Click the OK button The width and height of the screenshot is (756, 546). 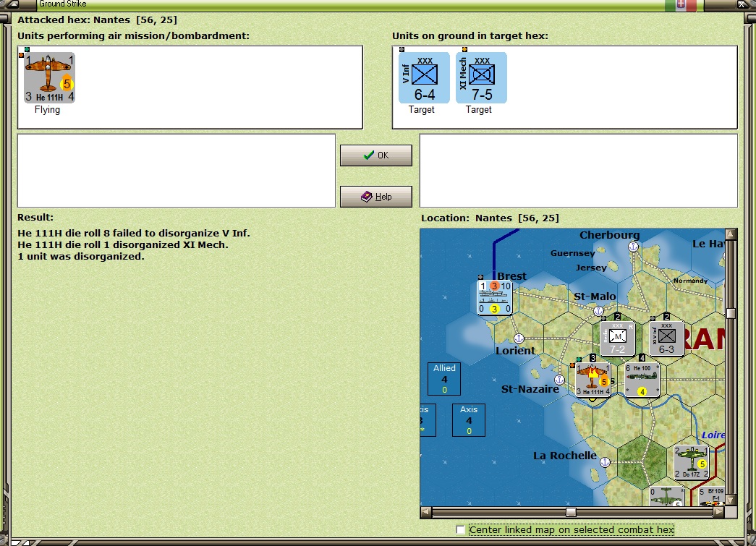tap(376, 155)
